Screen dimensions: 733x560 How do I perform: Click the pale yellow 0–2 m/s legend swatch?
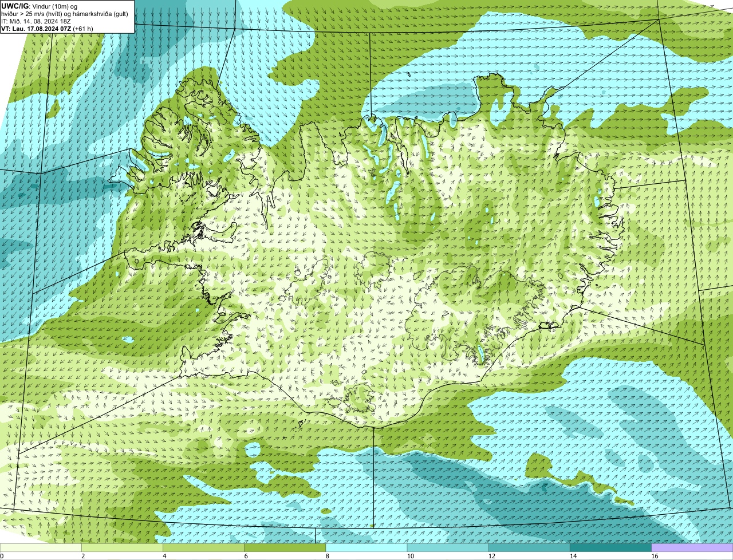[x=41, y=548]
